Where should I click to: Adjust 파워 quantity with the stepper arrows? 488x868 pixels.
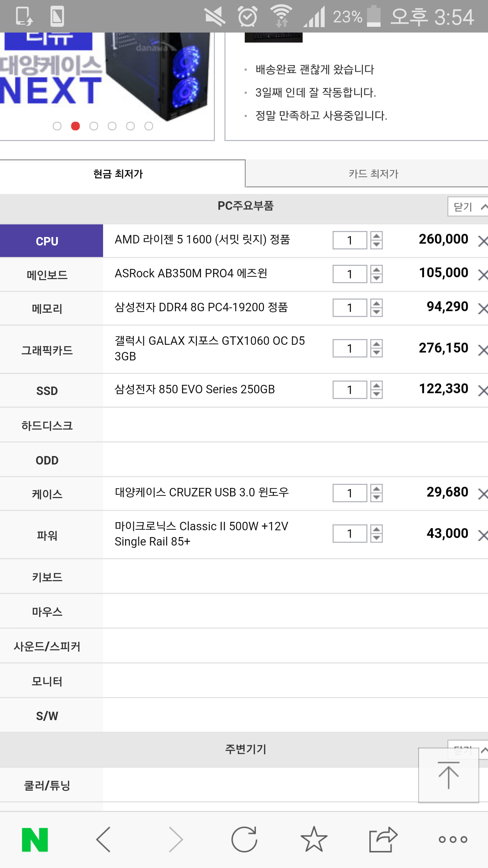pos(377,534)
